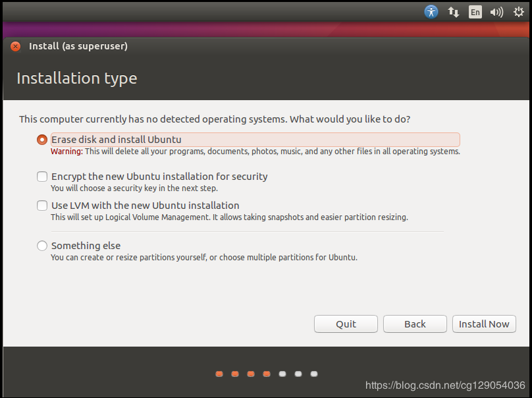Click the first white progress dot

coord(282,374)
